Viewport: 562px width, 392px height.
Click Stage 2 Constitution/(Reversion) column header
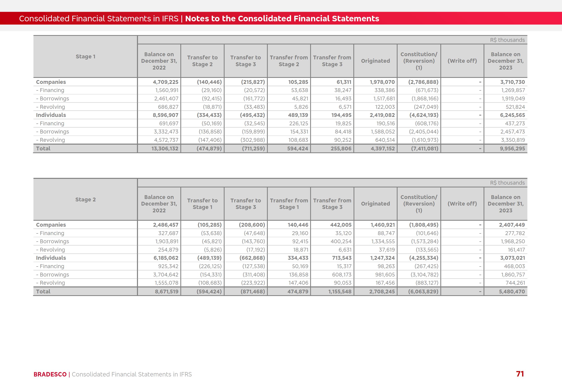tap(418, 204)
